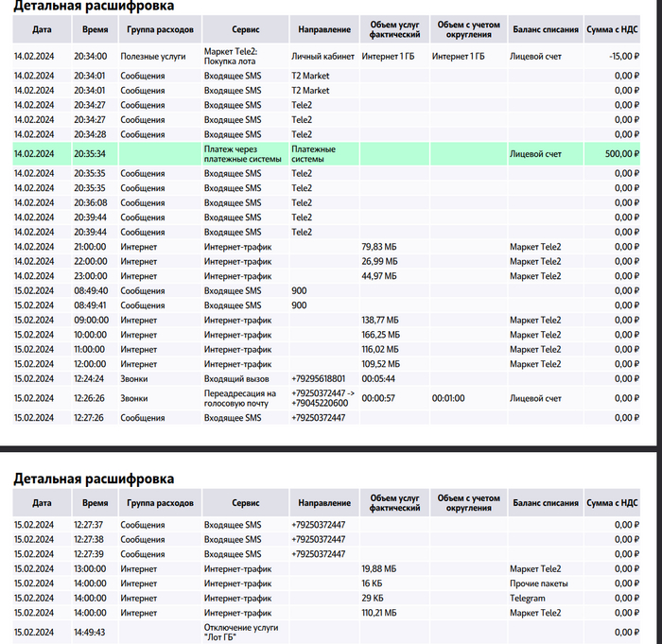Click the first table's "Группа расходов" column header
This screenshot has width=662, height=644.
click(160, 29)
